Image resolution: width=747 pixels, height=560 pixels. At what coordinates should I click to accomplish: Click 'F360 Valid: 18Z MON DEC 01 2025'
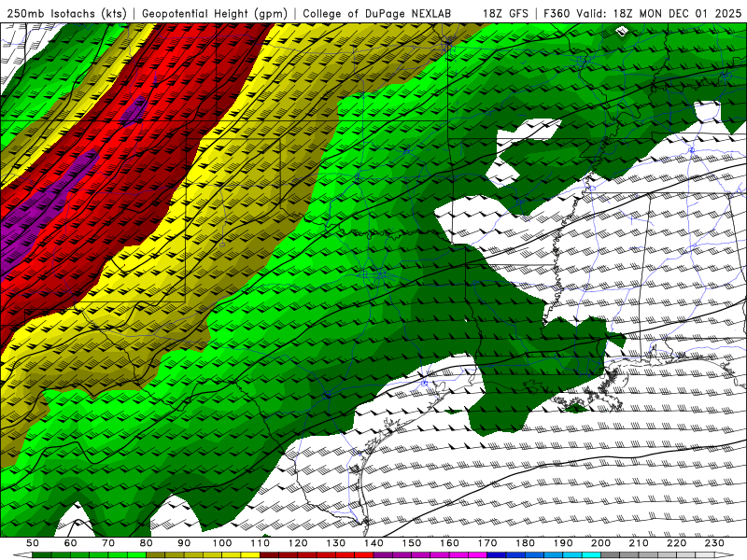pos(642,13)
